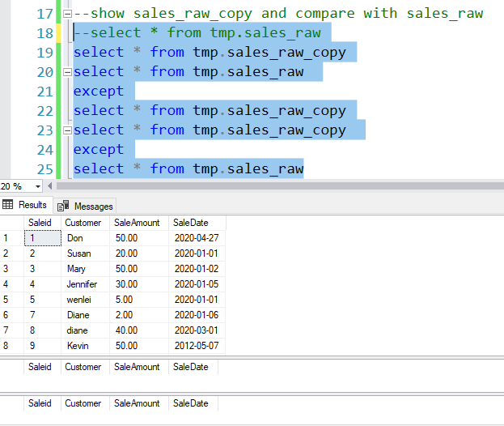504x426 pixels.
Task: Click SaleAmount header in second result grid
Action: coord(139,367)
